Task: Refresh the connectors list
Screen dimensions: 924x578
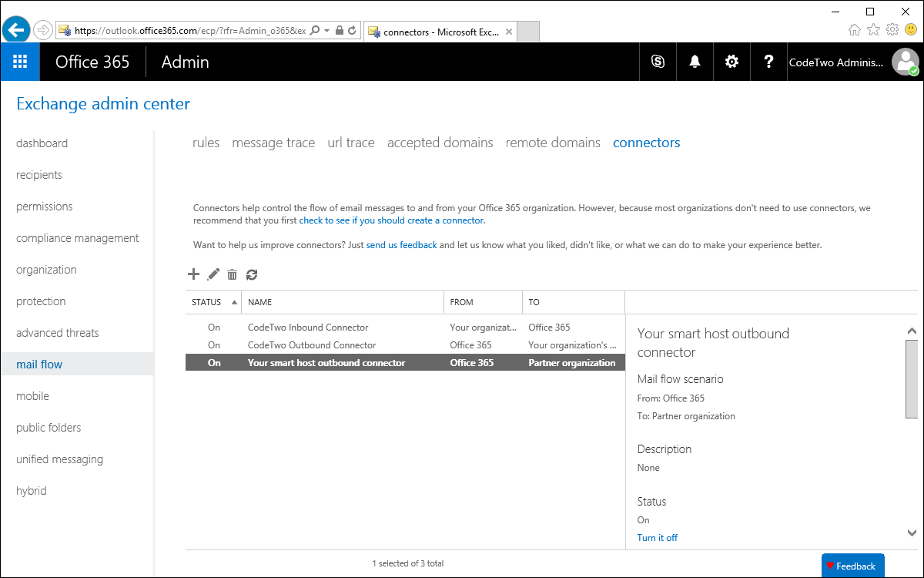Action: click(252, 274)
